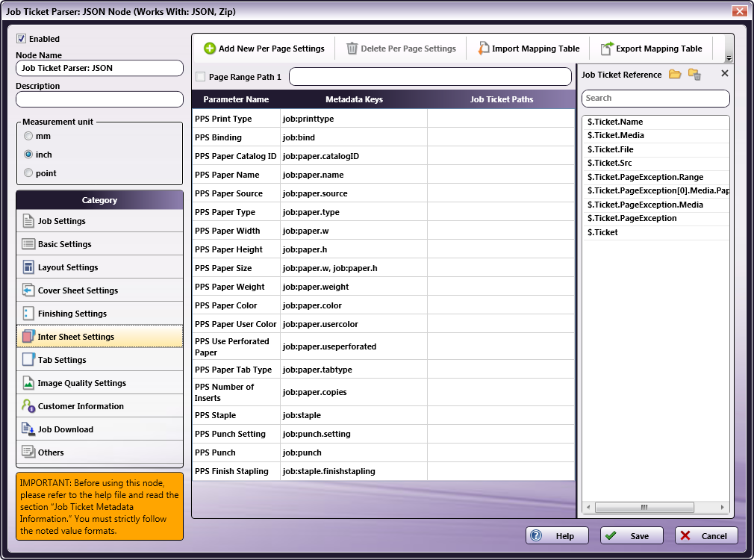Switch to Tab Settings category label
Viewport: 754px width, 560px height.
pos(62,359)
